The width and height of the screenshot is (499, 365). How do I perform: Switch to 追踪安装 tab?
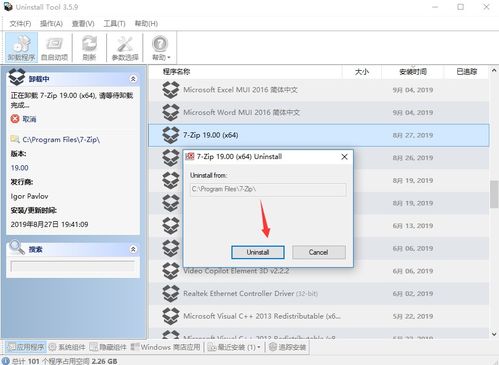(x=287, y=347)
